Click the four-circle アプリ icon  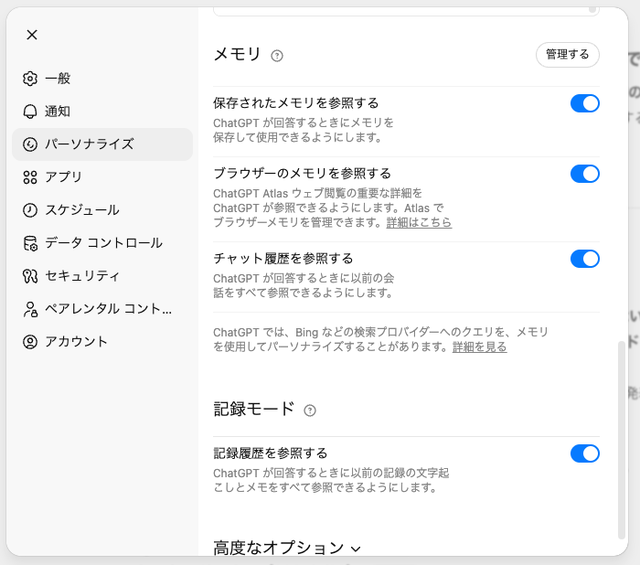point(30,177)
